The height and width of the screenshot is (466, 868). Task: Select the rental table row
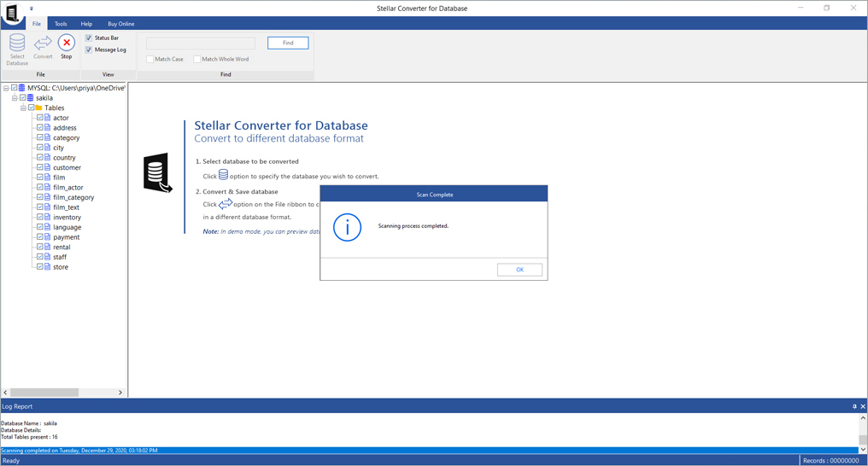(x=62, y=248)
